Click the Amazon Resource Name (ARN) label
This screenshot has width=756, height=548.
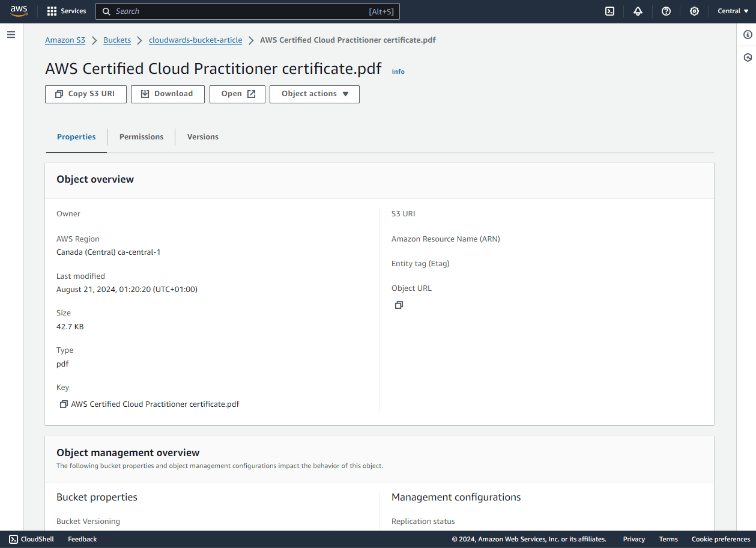pyautogui.click(x=446, y=239)
